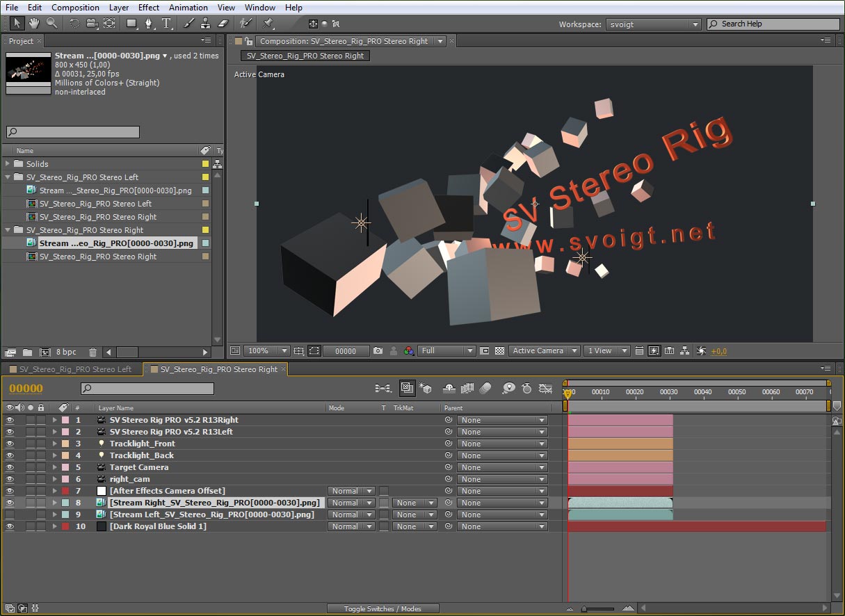The width and height of the screenshot is (845, 616).
Task: Click the 8 bpc color depth button
Action: pyautogui.click(x=67, y=352)
